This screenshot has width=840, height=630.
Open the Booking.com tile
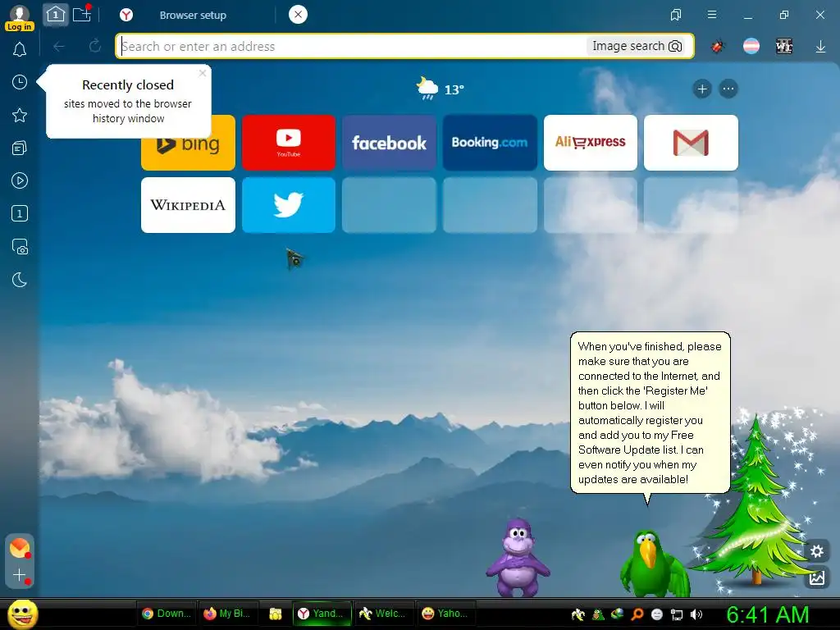click(490, 143)
